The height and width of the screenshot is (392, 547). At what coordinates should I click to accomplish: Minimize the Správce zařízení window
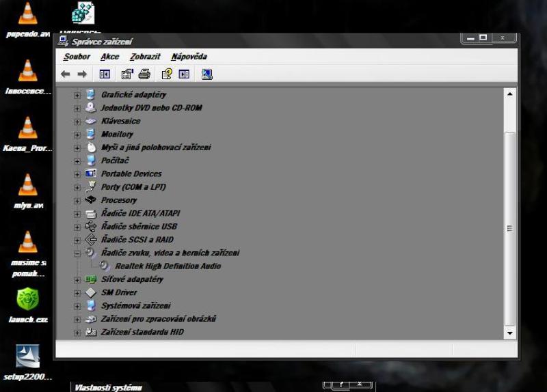click(x=470, y=38)
